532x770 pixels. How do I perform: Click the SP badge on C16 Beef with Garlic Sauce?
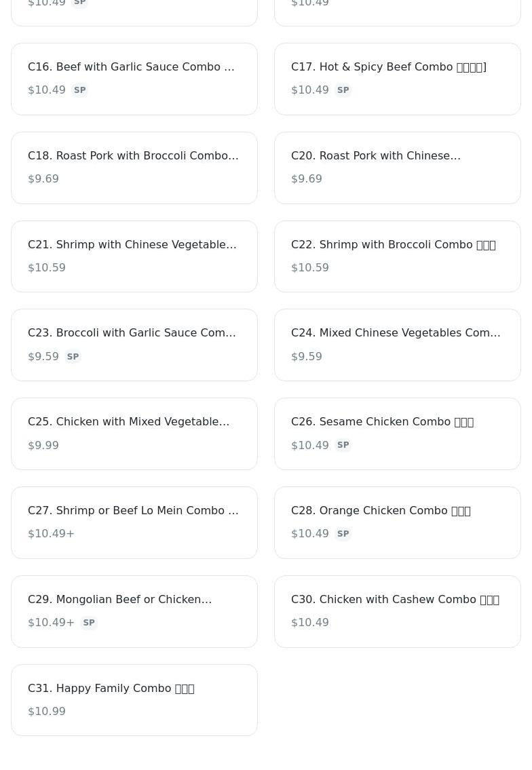coord(79,90)
